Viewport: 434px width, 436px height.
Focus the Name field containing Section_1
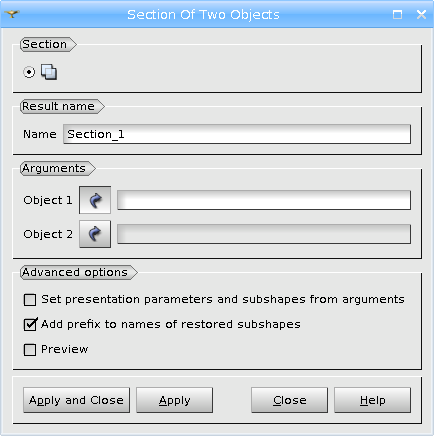(x=237, y=134)
